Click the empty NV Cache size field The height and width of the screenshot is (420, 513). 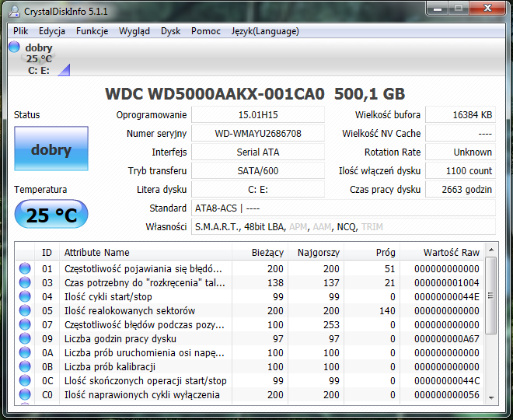tap(460, 134)
